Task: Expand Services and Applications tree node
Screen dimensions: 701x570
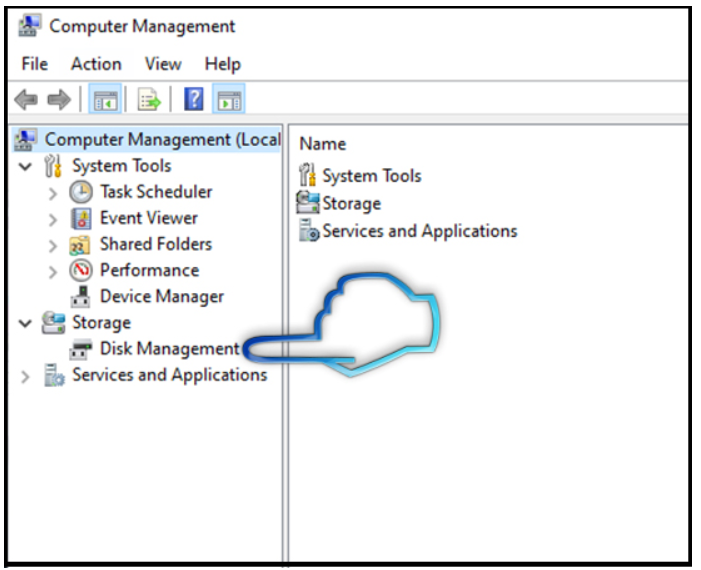Action: [25, 377]
